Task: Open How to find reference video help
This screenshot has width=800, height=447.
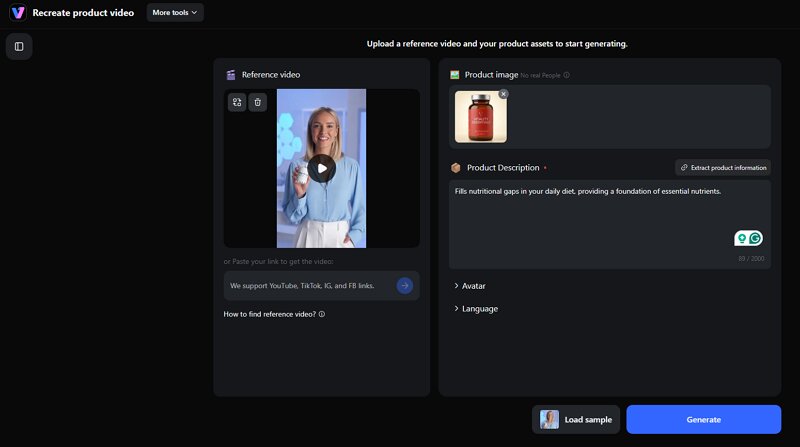Action: pyautogui.click(x=269, y=314)
